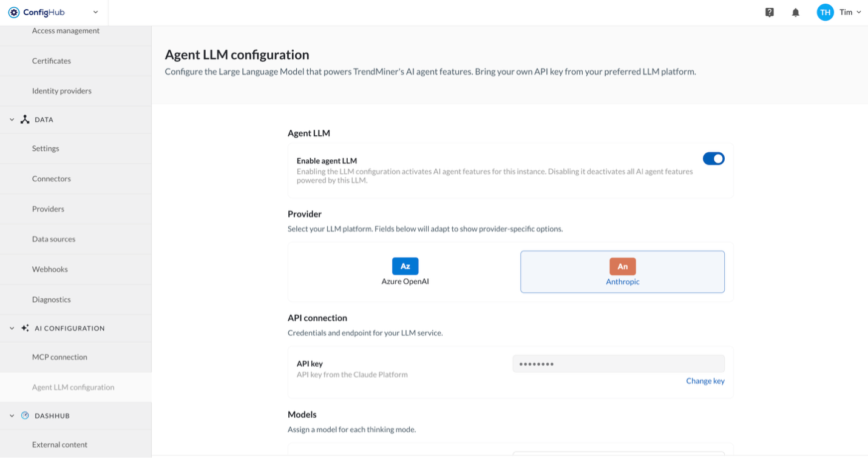Screen dimensions: 868x459
Task: Open the help question mark icon
Action: point(770,12)
